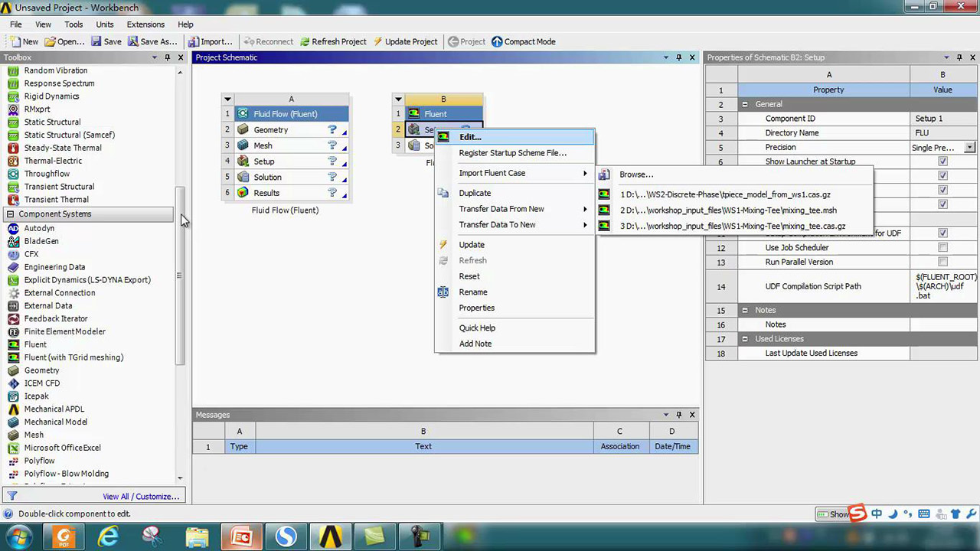This screenshot has width=980, height=551.
Task: Click Quick Help in the context menu
Action: (514, 328)
